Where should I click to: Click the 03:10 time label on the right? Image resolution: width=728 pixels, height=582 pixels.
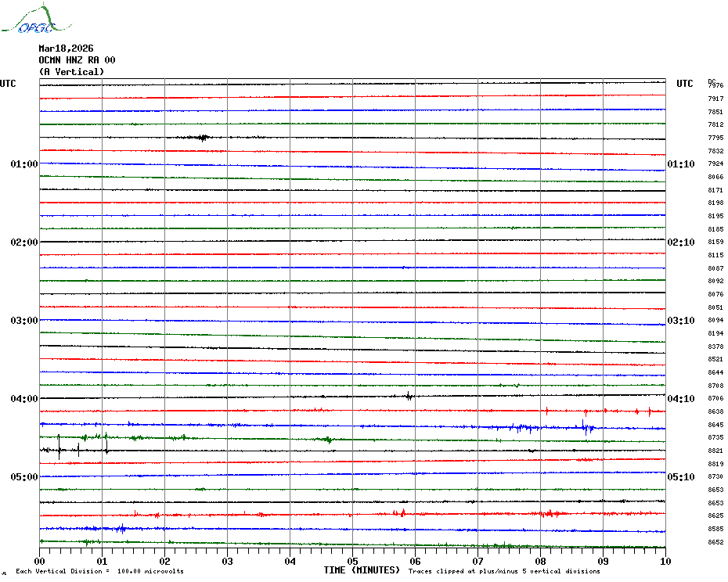tap(681, 321)
